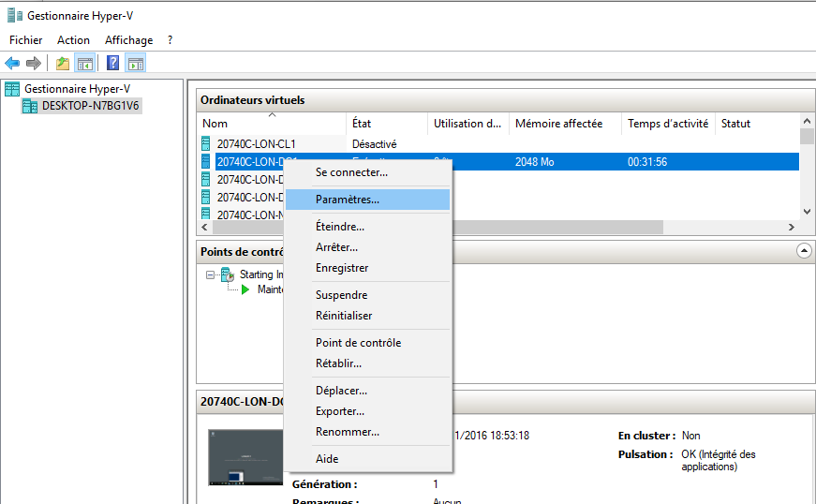Click the horizontal scrollbar right arrow
Image resolution: width=816 pixels, height=504 pixels.
(x=792, y=228)
